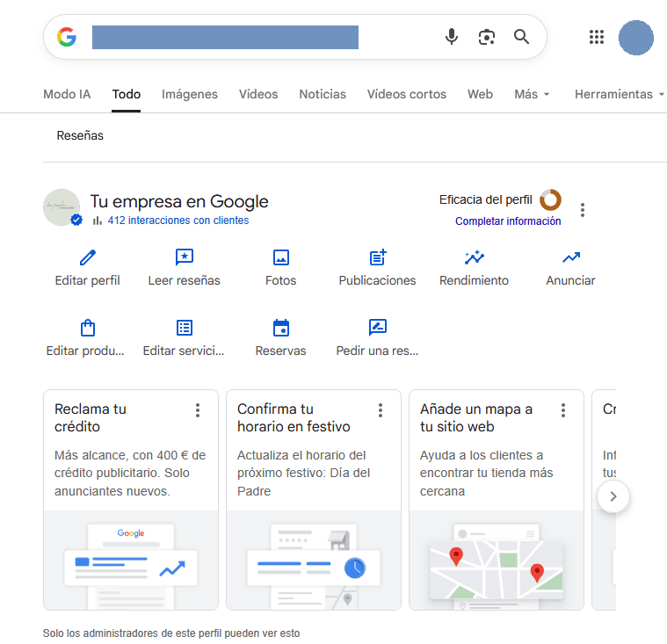667x644 pixels.
Task: Click the holiday hours clock illustration
Action: 314,561
